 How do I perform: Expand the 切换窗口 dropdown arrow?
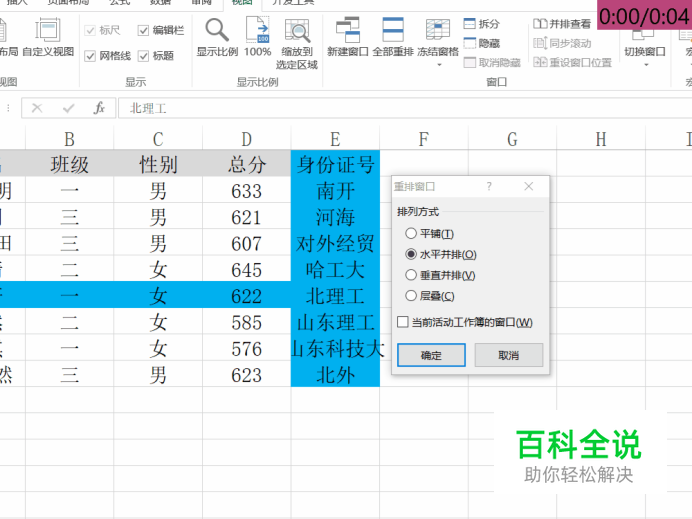[x=646, y=65]
